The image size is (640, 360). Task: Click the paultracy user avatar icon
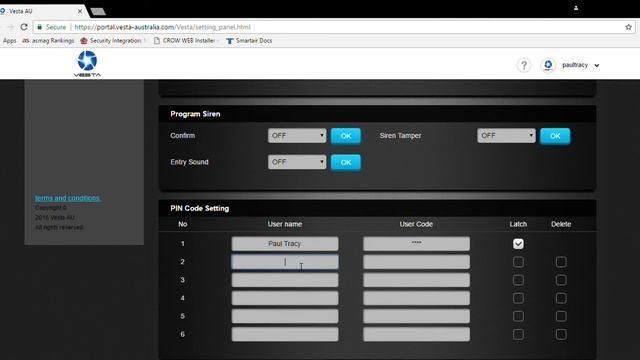pos(548,65)
